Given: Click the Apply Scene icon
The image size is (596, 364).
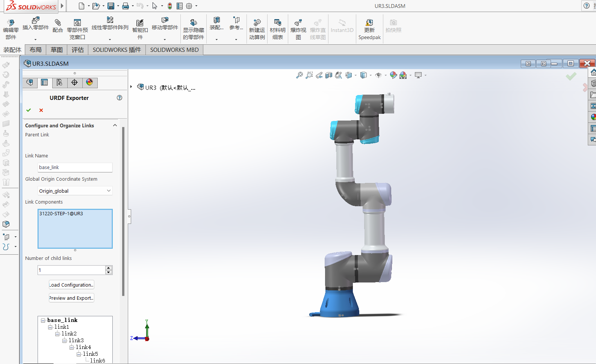Looking at the screenshot, I should pyautogui.click(x=403, y=75).
